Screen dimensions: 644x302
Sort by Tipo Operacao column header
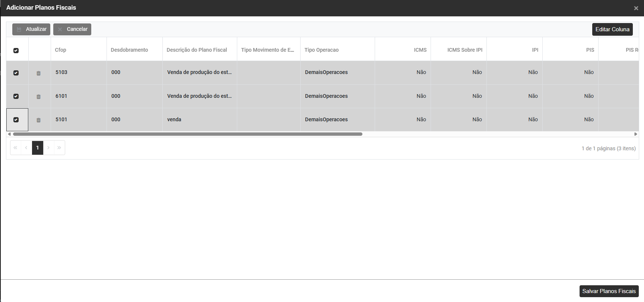pyautogui.click(x=321, y=50)
